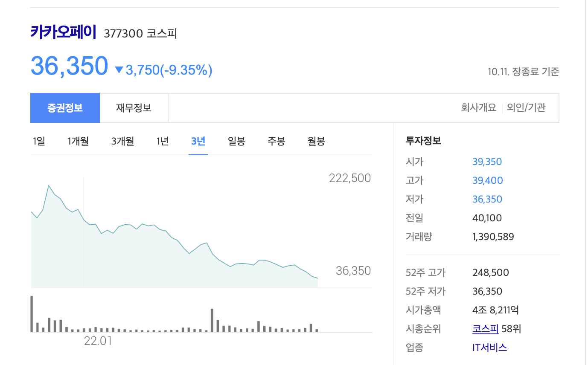The width and height of the screenshot is (588, 365).
Task: Open the 고가 price detail link 39,400
Action: coord(488,180)
